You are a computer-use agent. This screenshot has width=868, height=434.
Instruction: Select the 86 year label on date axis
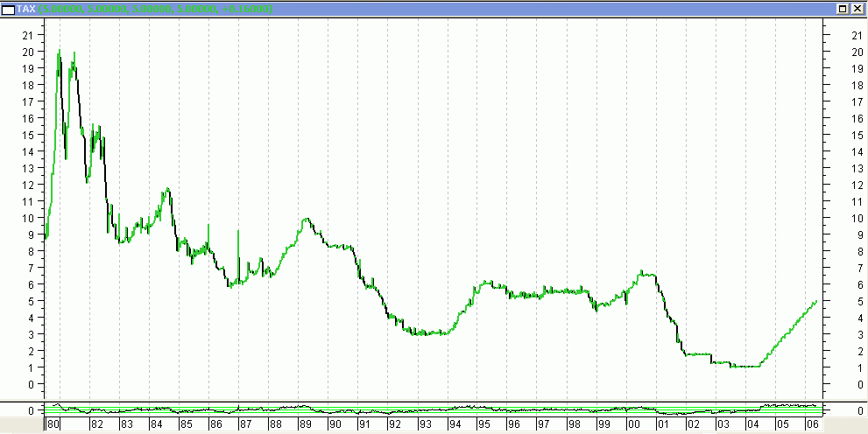(216, 424)
